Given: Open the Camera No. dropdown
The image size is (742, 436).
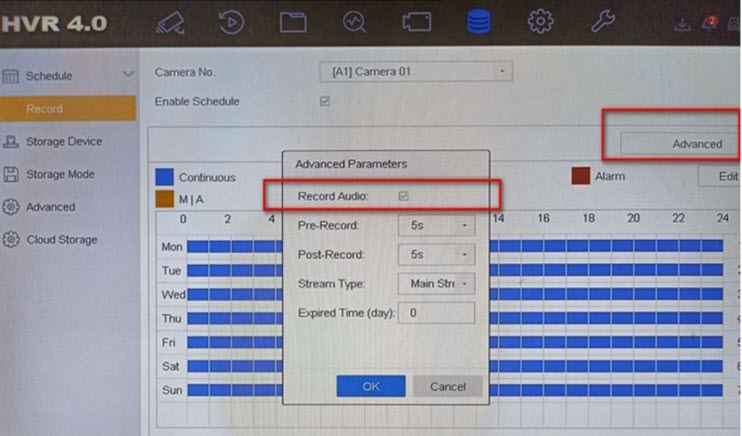Looking at the screenshot, I should point(415,72).
